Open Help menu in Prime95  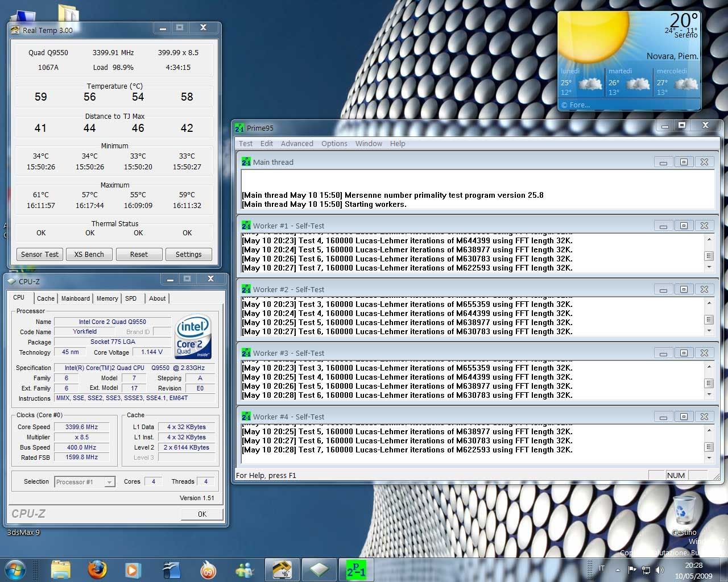(x=398, y=144)
